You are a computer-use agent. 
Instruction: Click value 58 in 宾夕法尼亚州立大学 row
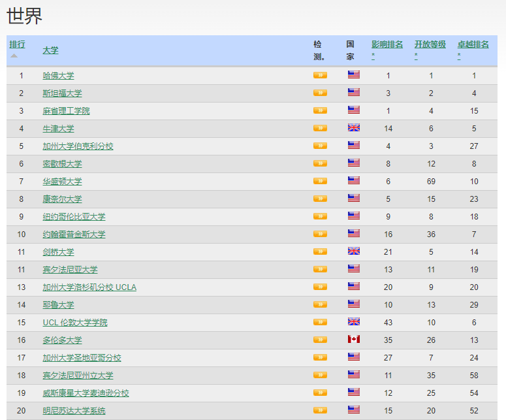pos(474,376)
